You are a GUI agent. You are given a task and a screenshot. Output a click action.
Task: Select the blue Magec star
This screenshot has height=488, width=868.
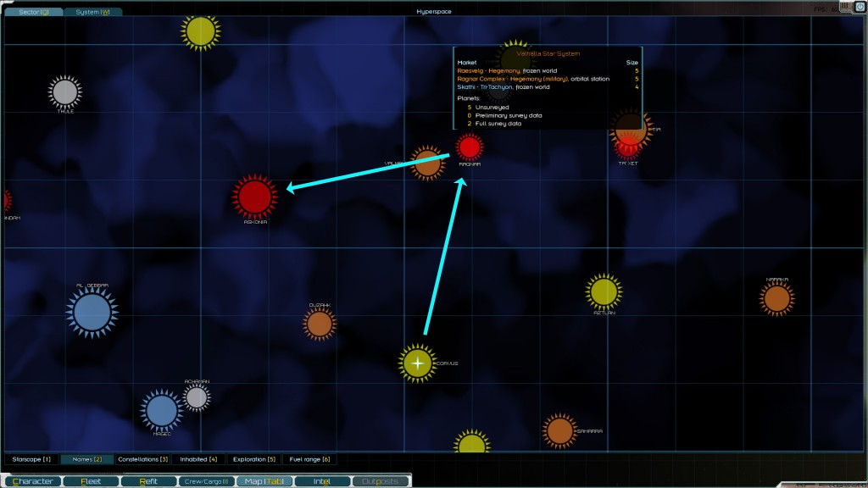click(161, 411)
